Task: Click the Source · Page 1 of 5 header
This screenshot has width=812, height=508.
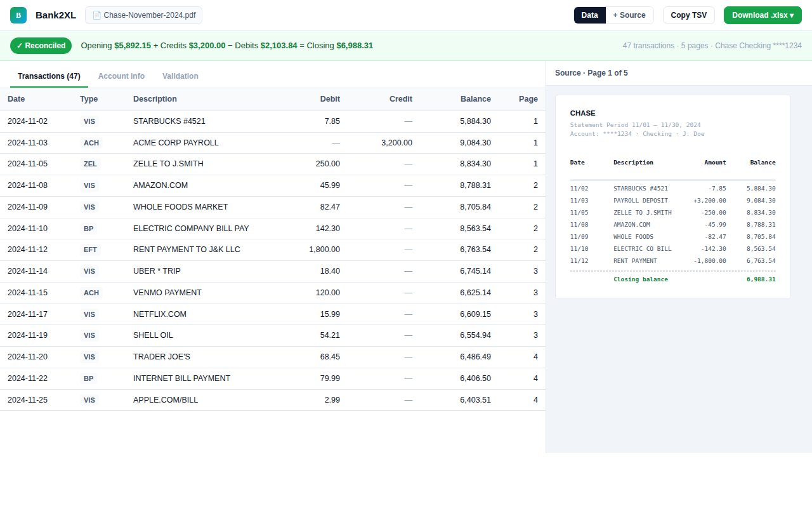Action: coord(591,73)
